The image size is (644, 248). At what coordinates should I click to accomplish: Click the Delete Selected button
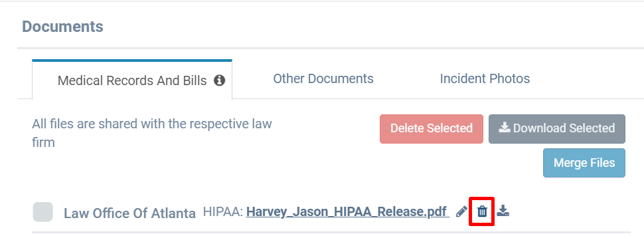click(x=432, y=129)
